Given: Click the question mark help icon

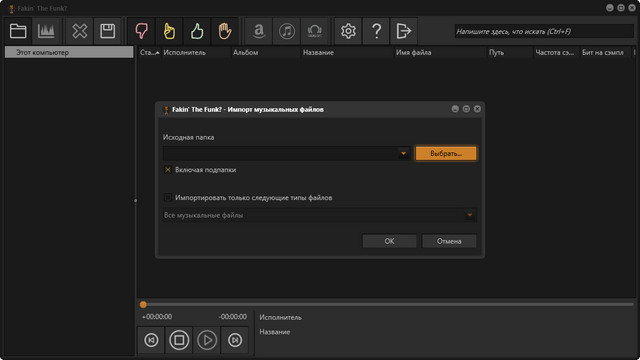Looking at the screenshot, I should point(376,31).
